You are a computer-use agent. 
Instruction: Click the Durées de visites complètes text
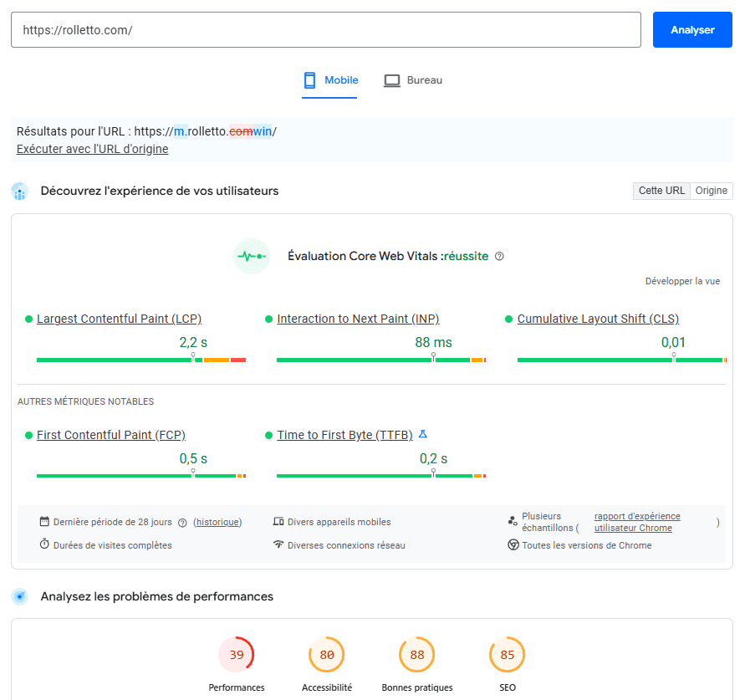113,545
